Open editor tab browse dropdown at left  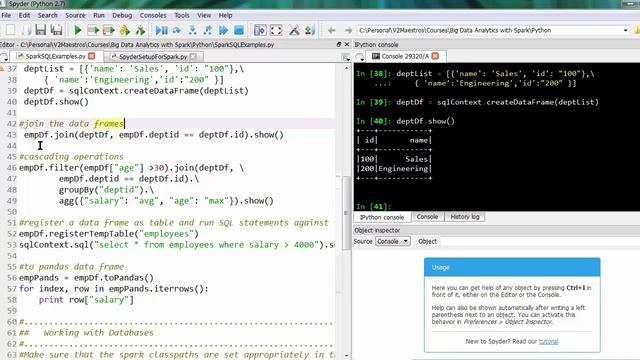[x=4, y=57]
